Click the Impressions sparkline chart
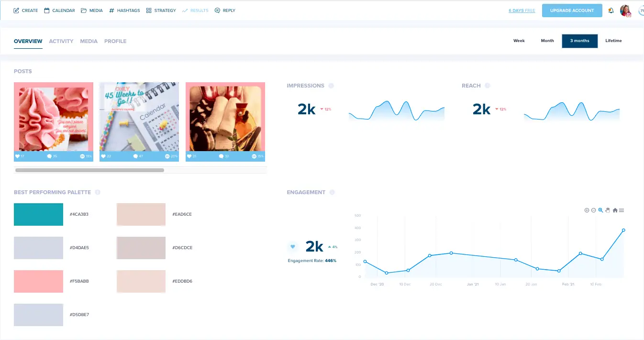644x340 pixels. (397, 110)
